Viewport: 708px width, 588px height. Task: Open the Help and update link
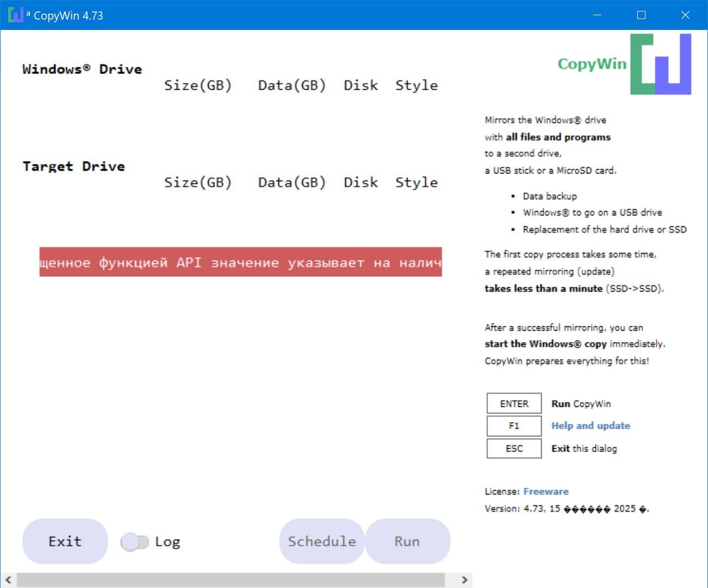tap(591, 426)
